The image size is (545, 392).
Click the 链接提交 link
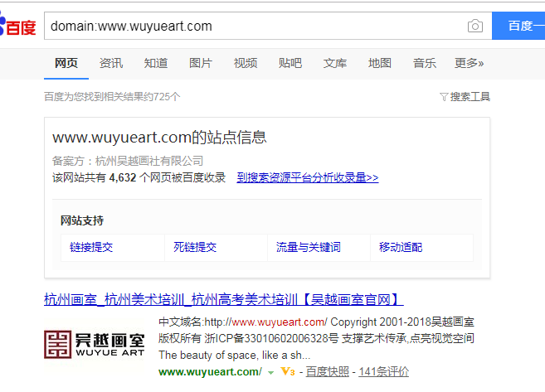(91, 247)
